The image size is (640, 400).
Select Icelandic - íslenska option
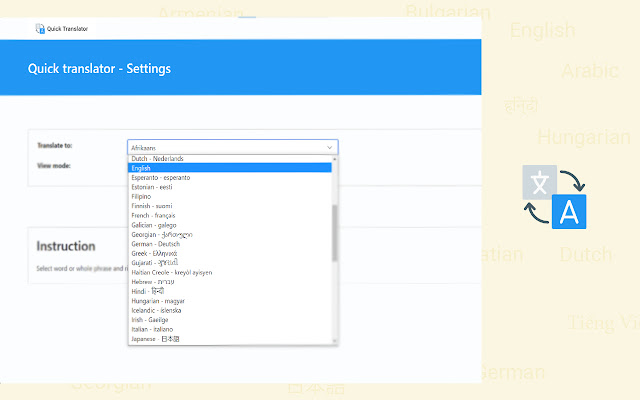(x=230, y=310)
